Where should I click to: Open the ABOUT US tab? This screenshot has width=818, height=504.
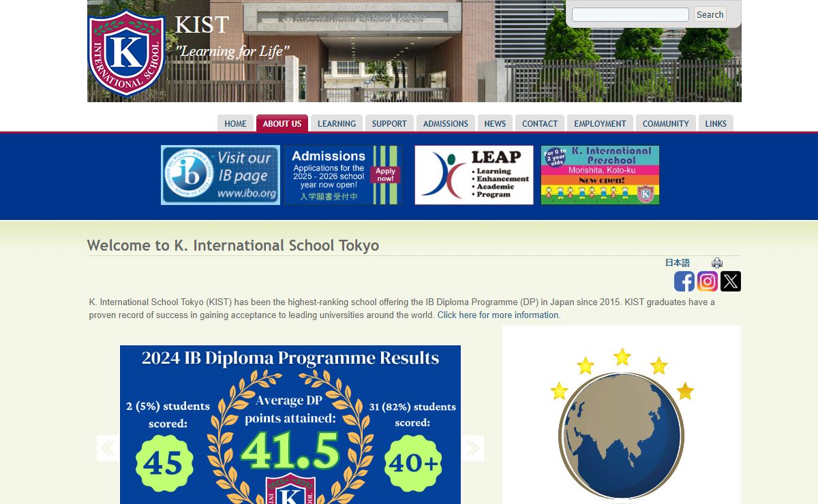[x=282, y=123]
